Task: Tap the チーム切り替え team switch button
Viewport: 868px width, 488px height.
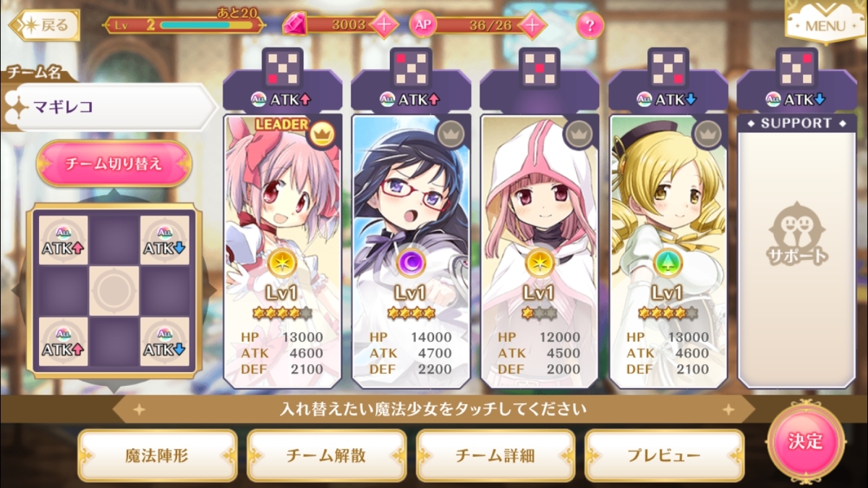Action: [x=114, y=164]
